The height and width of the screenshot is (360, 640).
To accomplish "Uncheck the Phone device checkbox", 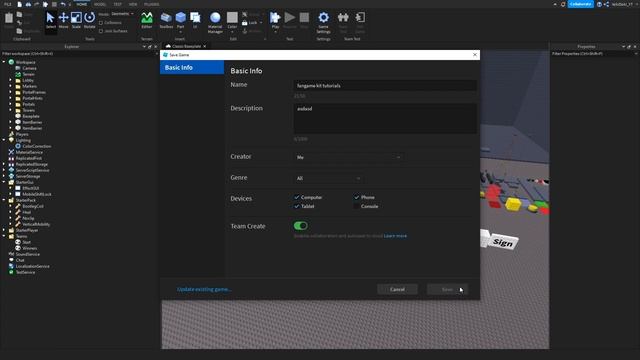I will 357,197.
